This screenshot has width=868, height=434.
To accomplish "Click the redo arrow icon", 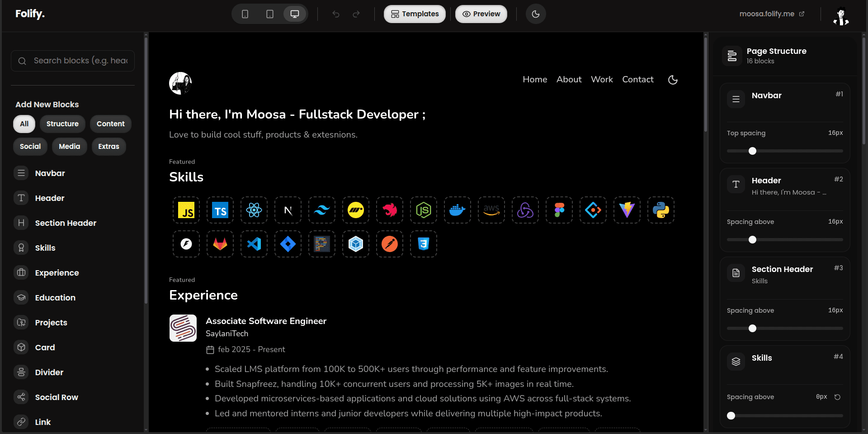I will coord(356,14).
